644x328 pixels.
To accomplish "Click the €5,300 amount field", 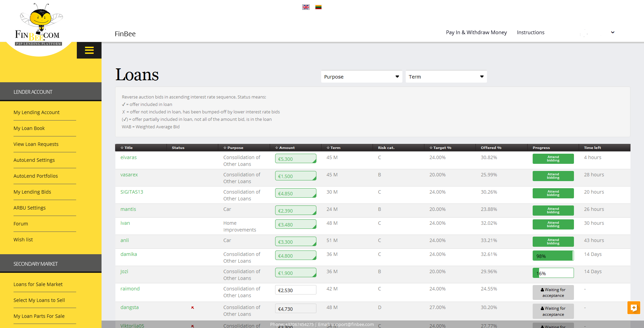I will click(296, 159).
